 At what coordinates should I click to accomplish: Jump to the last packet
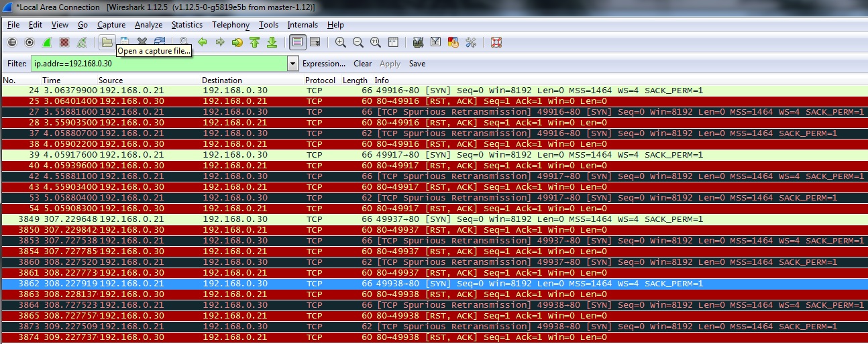(272, 42)
